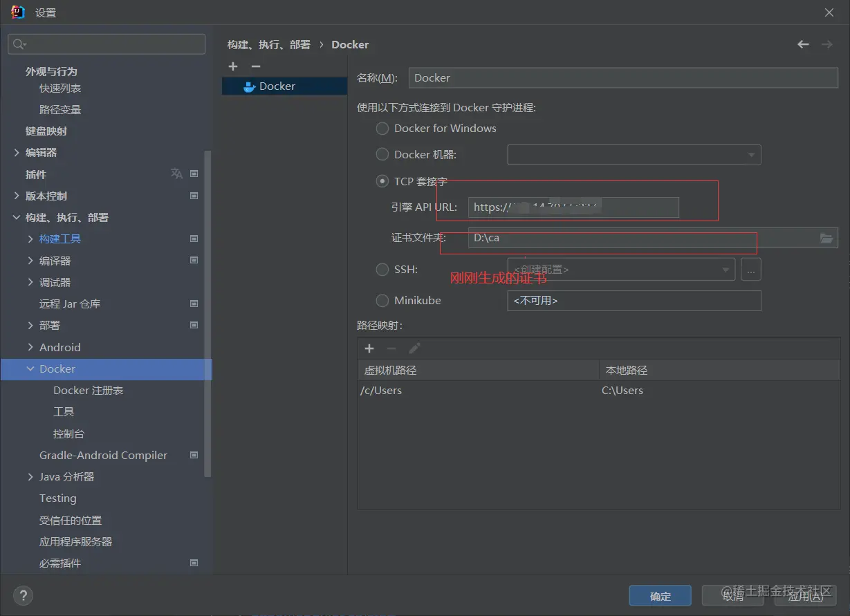Viewport: 850px width, 616px height.
Task: Open the 应用程序服务器 settings page
Action: point(75,541)
